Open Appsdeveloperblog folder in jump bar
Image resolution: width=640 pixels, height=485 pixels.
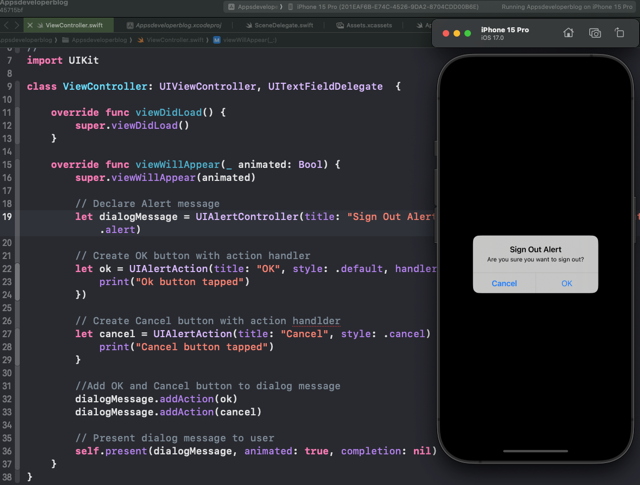pos(95,40)
